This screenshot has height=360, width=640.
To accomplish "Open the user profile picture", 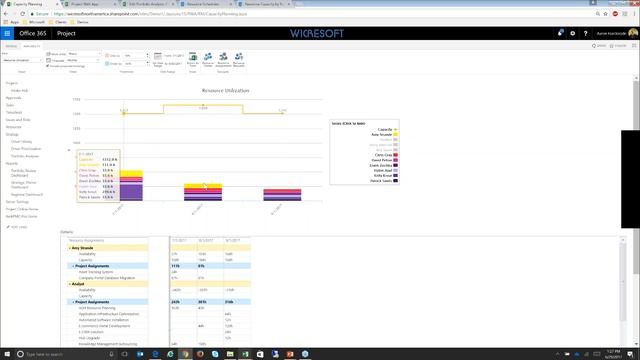I will point(633,33).
